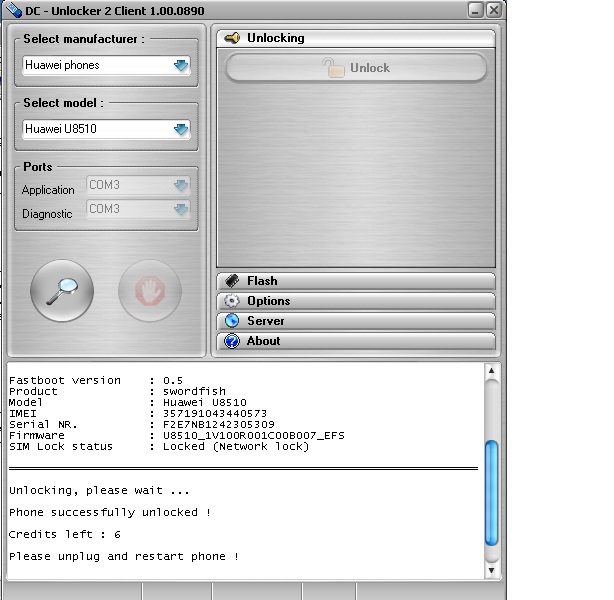Screen dimensions: 614x600
Task: Click the magnifier detect phone button
Action: [x=62, y=291]
